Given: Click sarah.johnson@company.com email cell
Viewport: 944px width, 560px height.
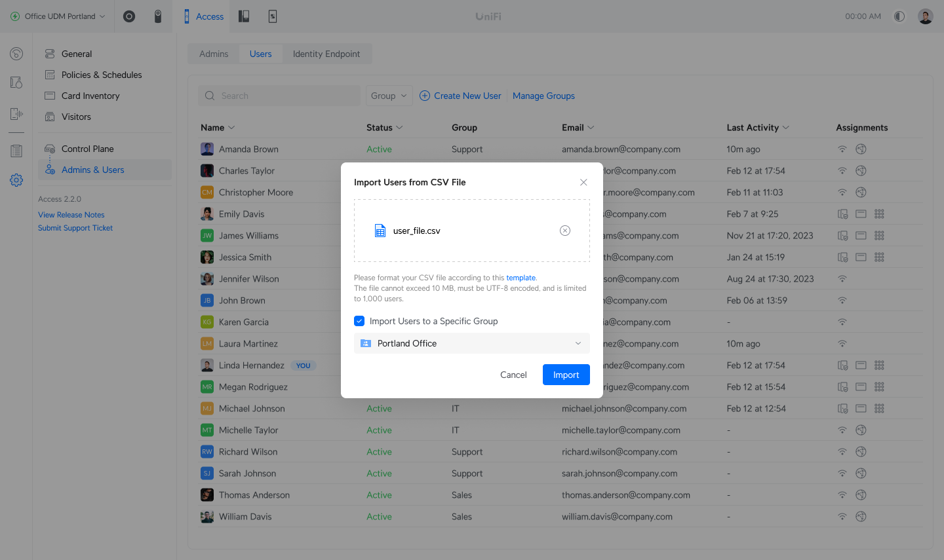Looking at the screenshot, I should [619, 474].
